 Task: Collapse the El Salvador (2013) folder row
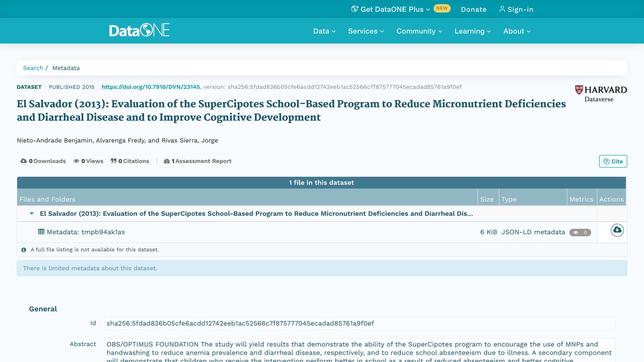[32, 214]
